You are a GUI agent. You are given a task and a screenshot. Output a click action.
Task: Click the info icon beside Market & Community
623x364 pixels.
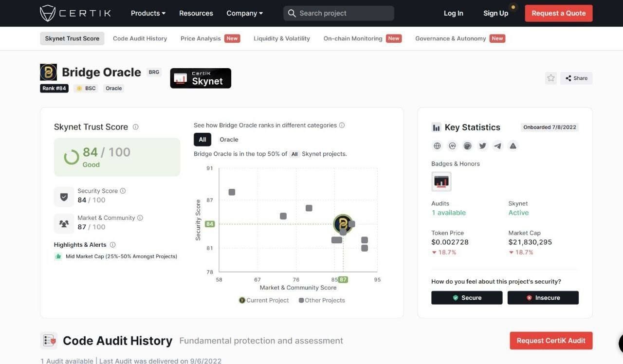(140, 218)
